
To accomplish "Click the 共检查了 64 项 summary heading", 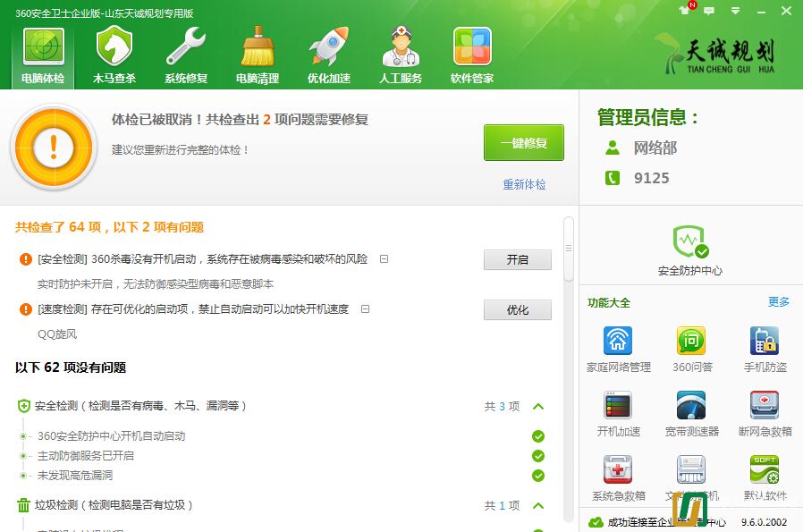I will point(110,227).
